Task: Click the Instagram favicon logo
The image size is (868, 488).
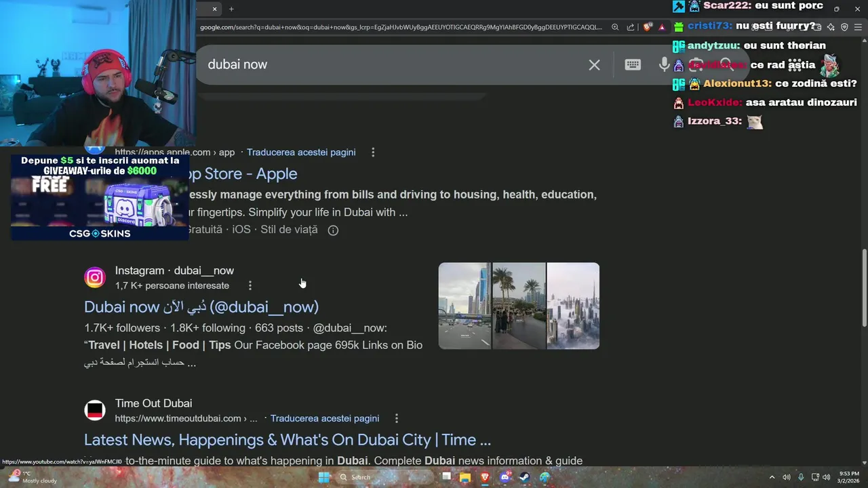Action: [95, 278]
